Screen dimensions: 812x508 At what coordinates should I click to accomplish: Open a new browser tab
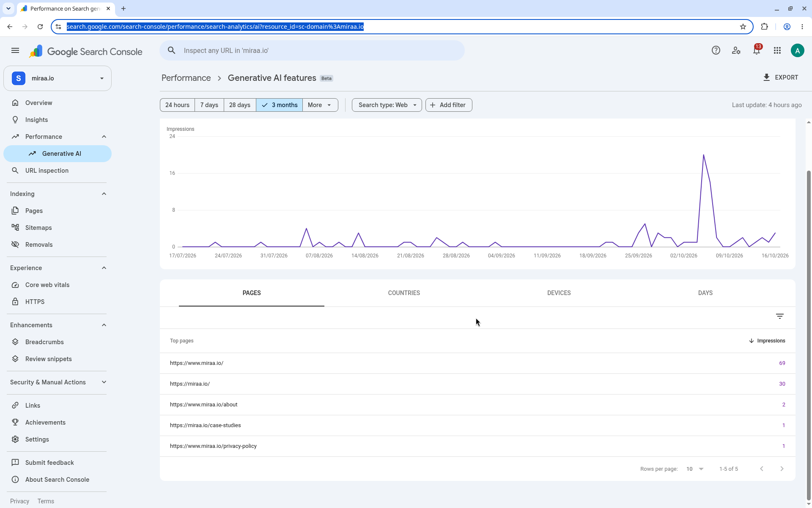(123, 8)
